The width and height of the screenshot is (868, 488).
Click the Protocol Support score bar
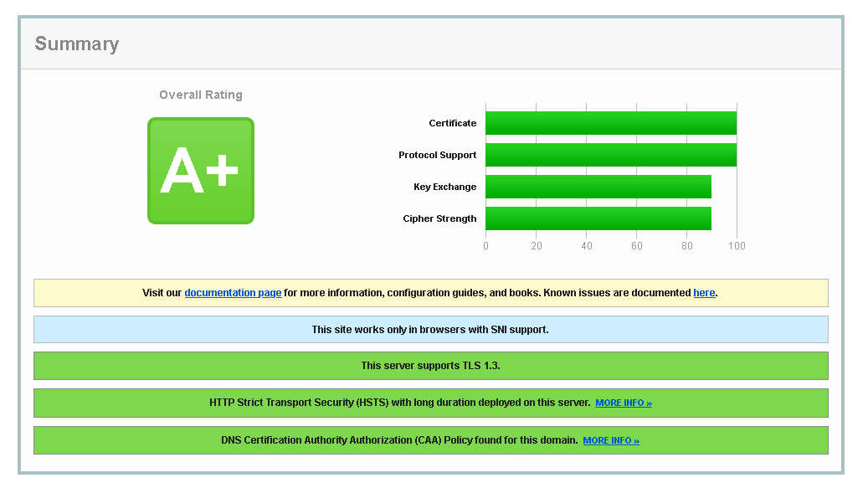[611, 155]
